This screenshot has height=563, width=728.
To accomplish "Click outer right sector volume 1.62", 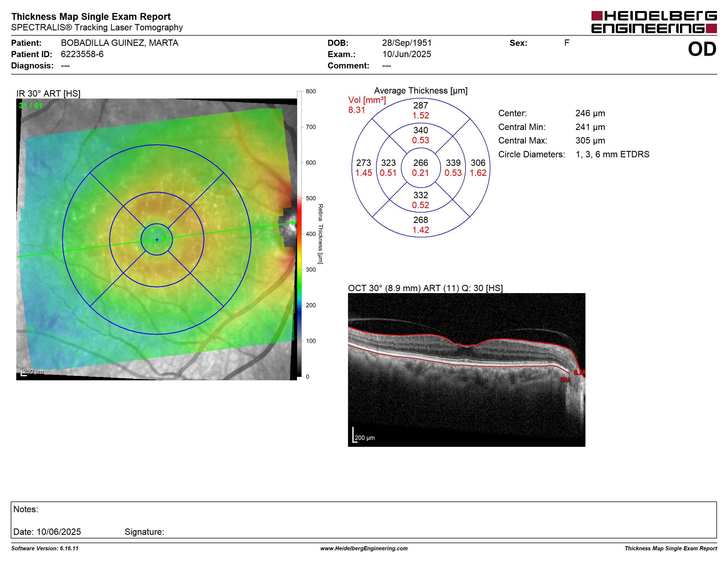I will click(x=478, y=173).
